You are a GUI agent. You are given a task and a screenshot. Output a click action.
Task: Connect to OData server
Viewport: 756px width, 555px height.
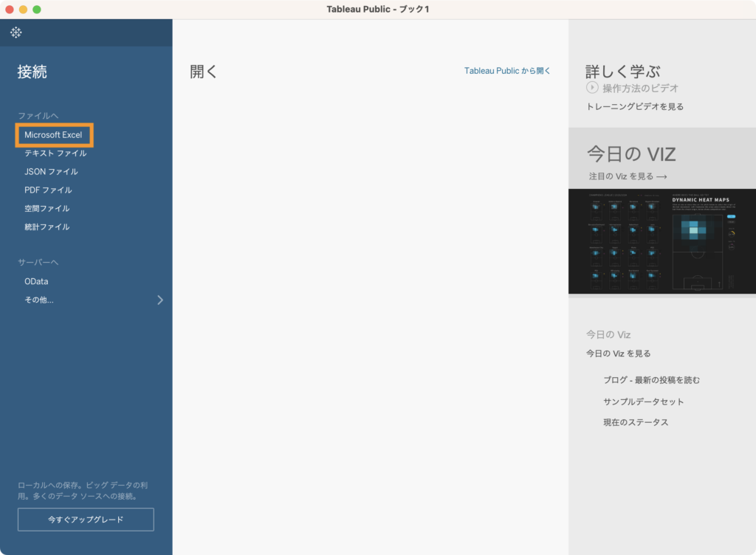36,281
